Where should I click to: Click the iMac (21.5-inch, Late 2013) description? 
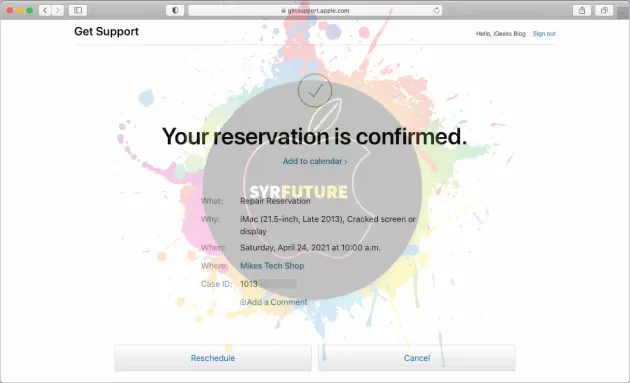[328, 225]
